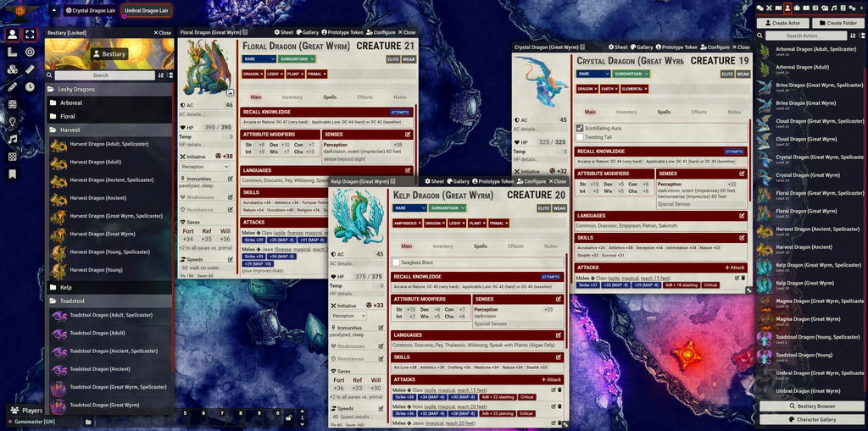The height and width of the screenshot is (431, 868).
Task: Uncheck the Scintillating Aura checkbox
Action: (x=580, y=128)
